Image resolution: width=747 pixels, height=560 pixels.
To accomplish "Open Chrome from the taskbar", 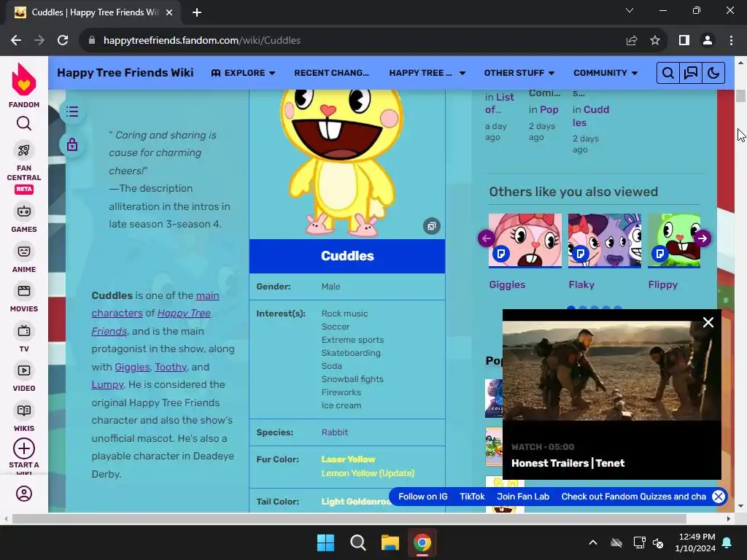I will pyautogui.click(x=422, y=542).
